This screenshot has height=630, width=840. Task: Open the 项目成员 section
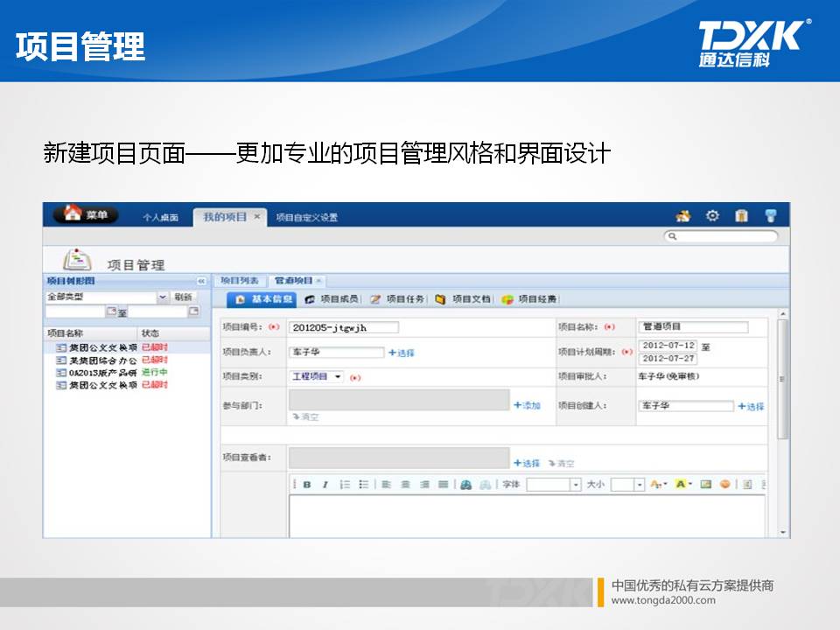pyautogui.click(x=332, y=299)
